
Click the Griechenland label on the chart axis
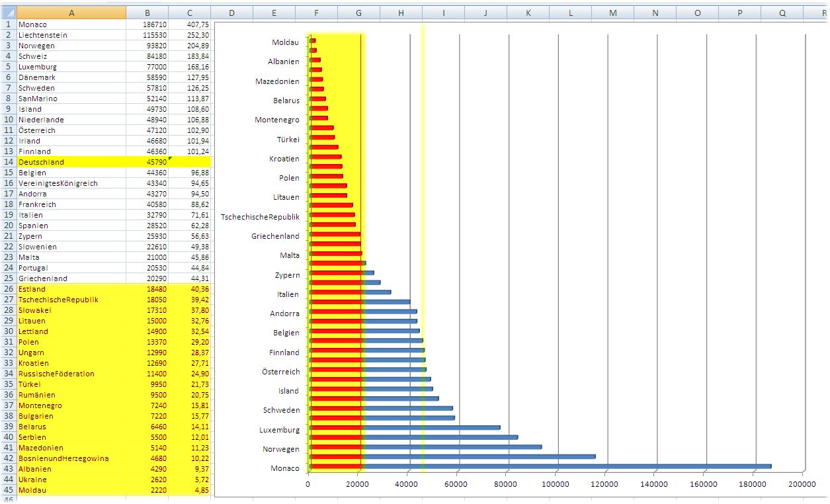click(x=276, y=236)
